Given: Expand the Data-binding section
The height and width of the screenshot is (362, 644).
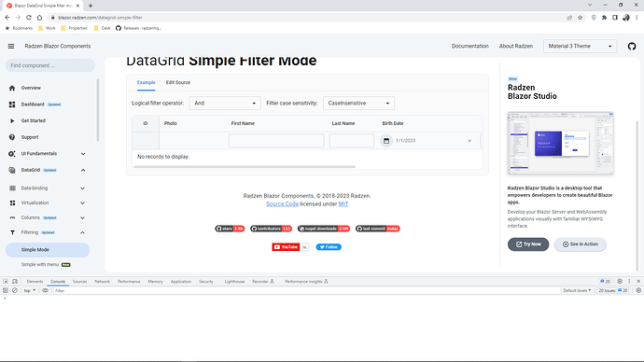Looking at the screenshot, I should 82,188.
